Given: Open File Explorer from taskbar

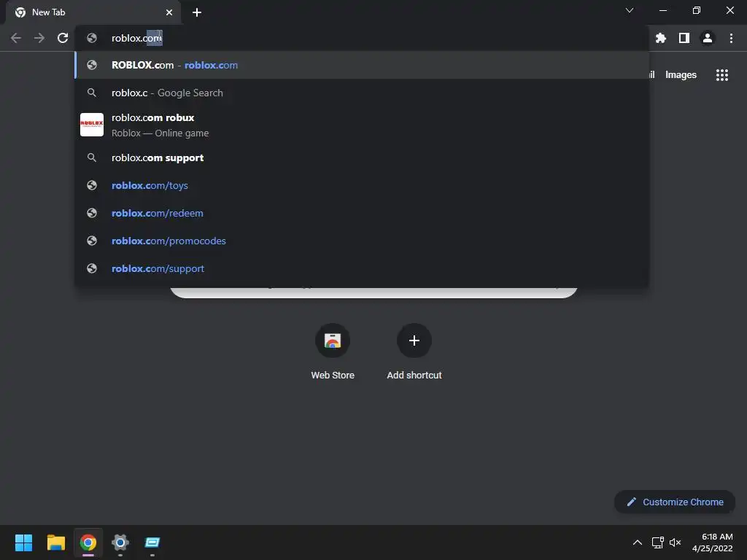Looking at the screenshot, I should 55,542.
